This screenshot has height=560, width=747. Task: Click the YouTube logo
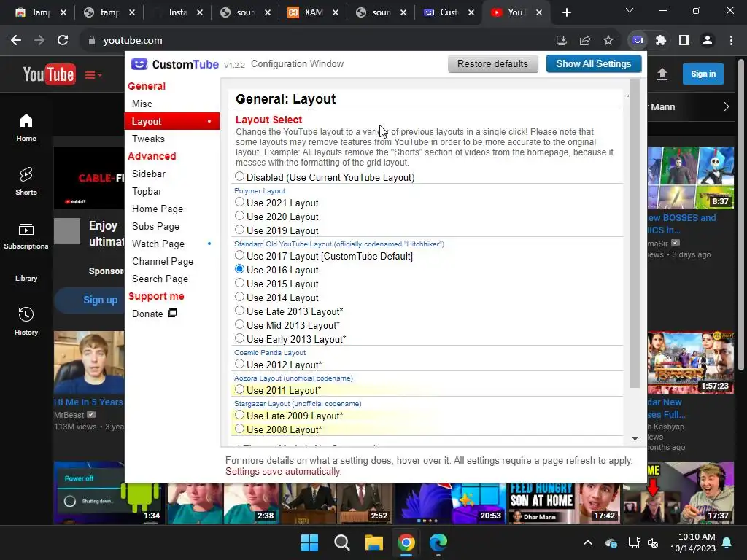pyautogui.click(x=49, y=74)
